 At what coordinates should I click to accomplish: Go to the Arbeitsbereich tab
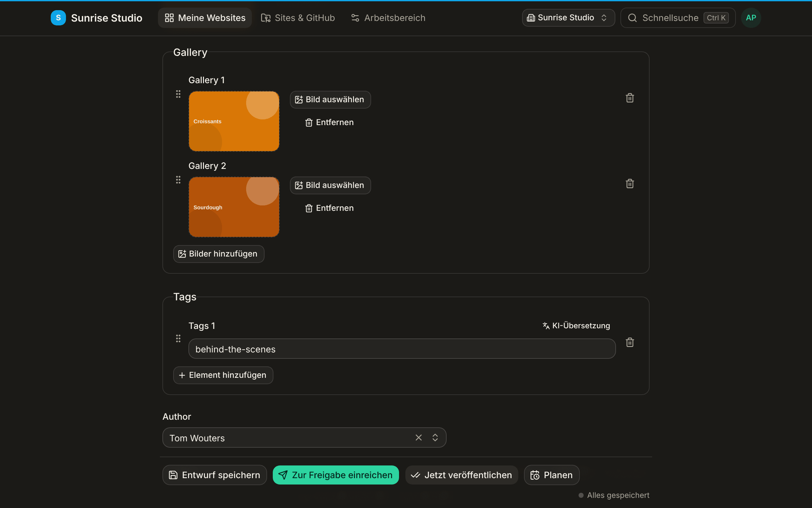[388, 18]
